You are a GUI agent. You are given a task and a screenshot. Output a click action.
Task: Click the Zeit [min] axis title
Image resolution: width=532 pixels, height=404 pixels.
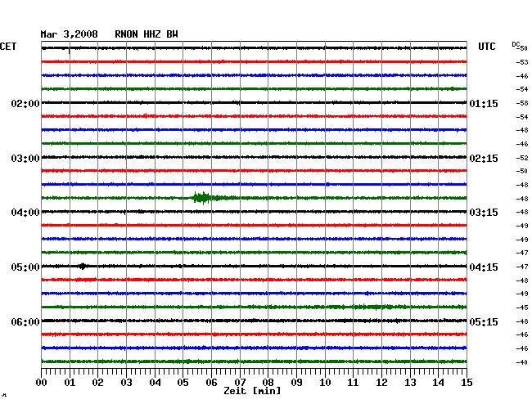[x=252, y=391]
